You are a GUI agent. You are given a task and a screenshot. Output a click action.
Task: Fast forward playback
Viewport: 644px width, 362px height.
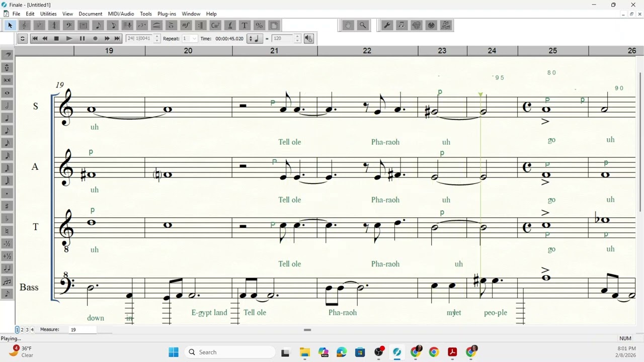107,38
